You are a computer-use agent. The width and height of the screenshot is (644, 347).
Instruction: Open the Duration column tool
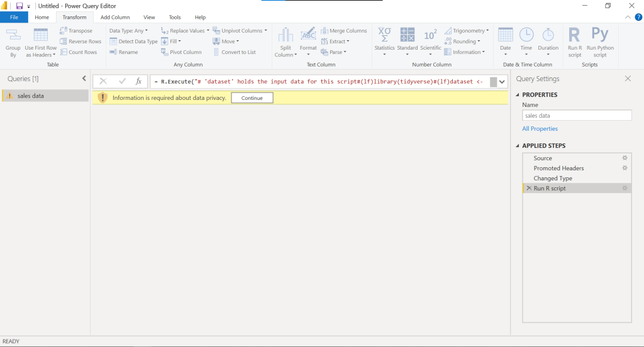(x=548, y=42)
